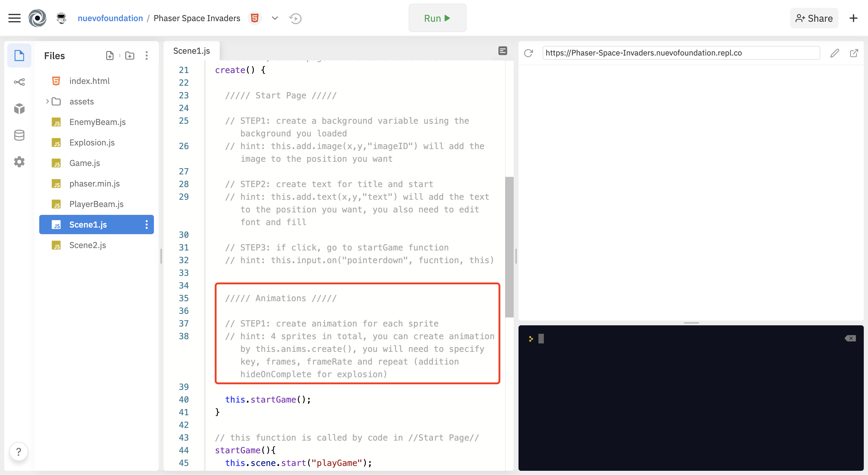The height and width of the screenshot is (475, 868).
Task: Click the version control sidebar icon
Action: coord(19,82)
